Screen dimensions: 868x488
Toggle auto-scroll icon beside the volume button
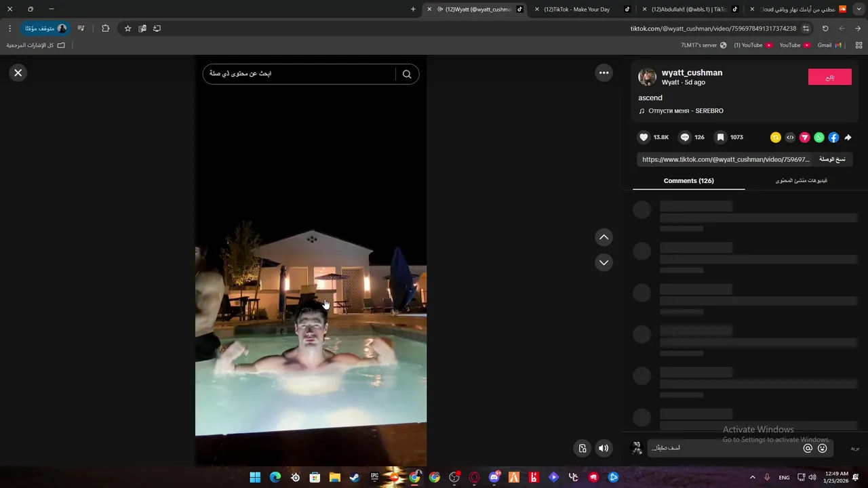(x=582, y=448)
